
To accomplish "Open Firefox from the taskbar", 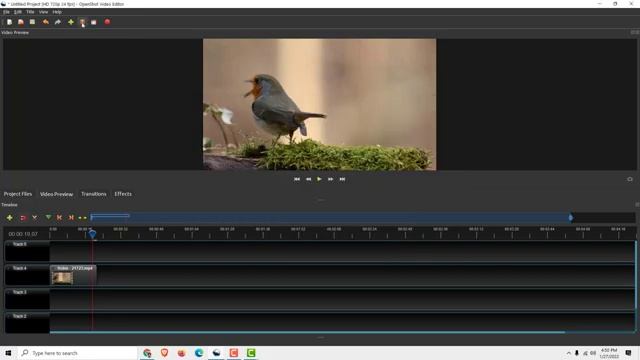I will (x=182, y=353).
